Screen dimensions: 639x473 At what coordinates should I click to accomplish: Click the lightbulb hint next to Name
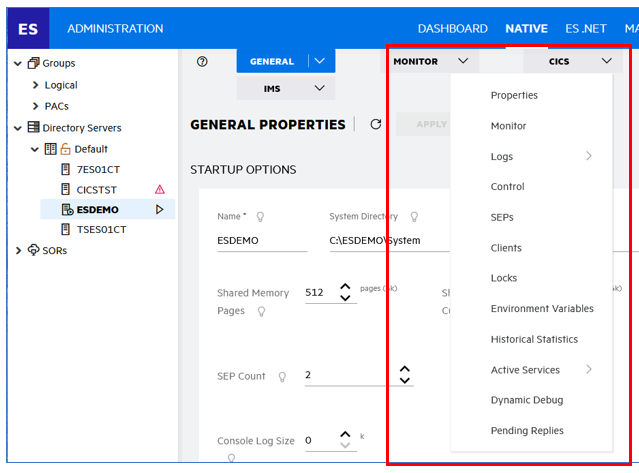coord(260,217)
